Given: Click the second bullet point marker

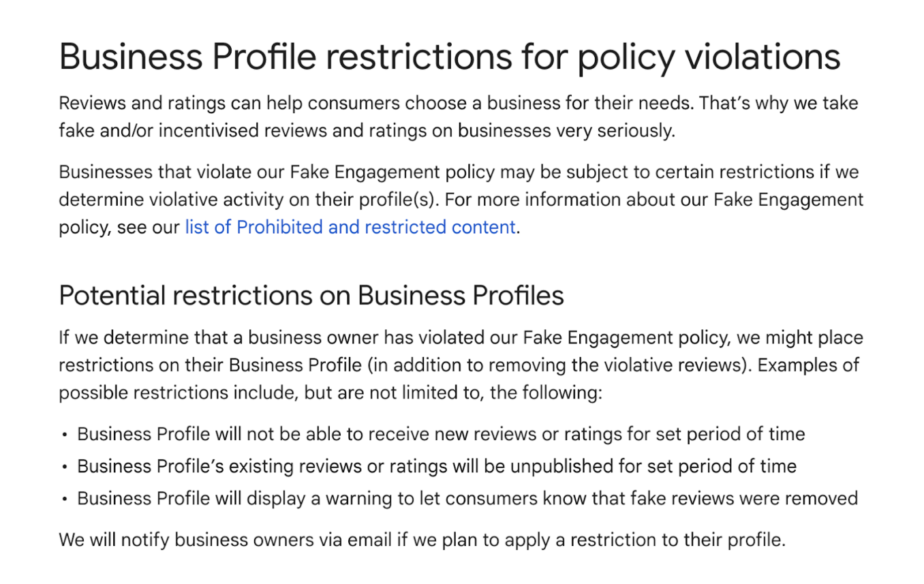Looking at the screenshot, I should (64, 467).
